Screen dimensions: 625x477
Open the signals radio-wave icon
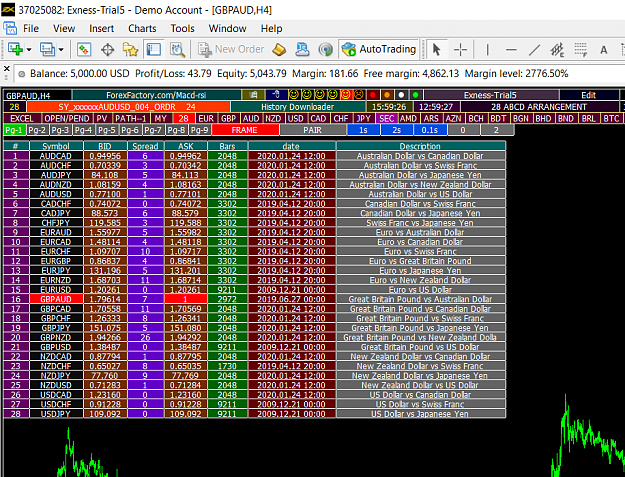[325, 49]
